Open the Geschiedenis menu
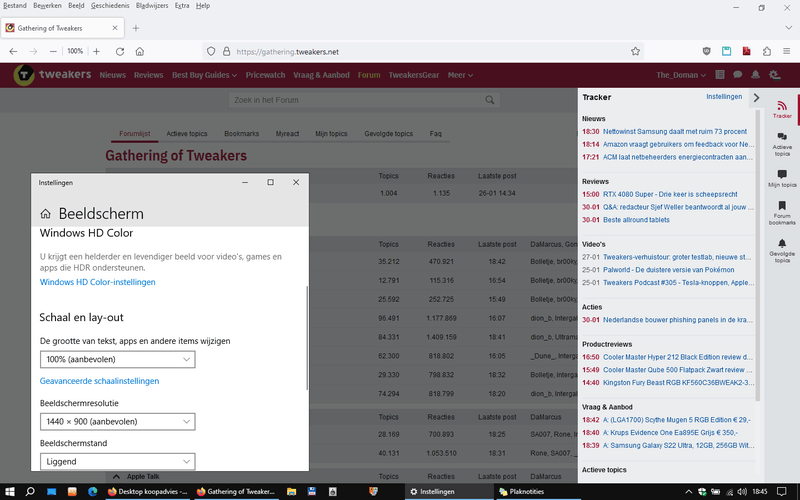 point(110,6)
